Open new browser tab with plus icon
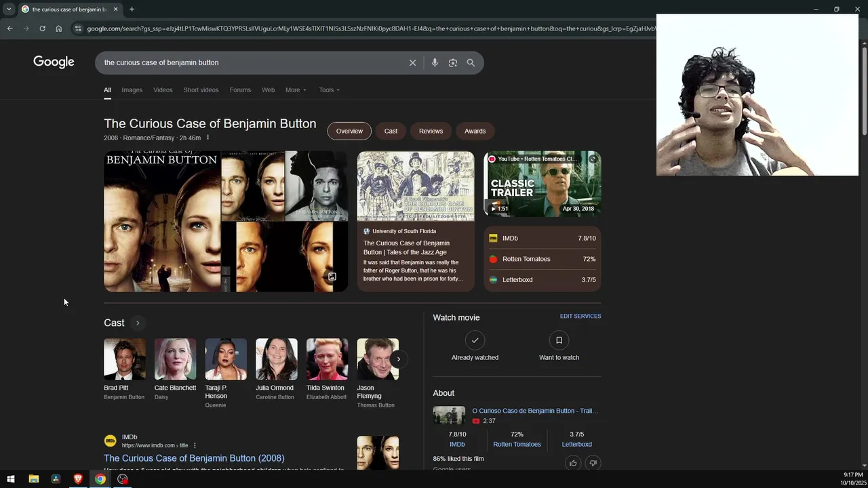The width and height of the screenshot is (868, 488). [x=132, y=9]
